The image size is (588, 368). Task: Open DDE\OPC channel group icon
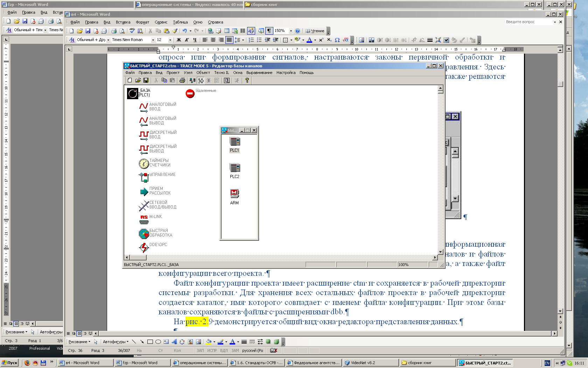tap(144, 247)
